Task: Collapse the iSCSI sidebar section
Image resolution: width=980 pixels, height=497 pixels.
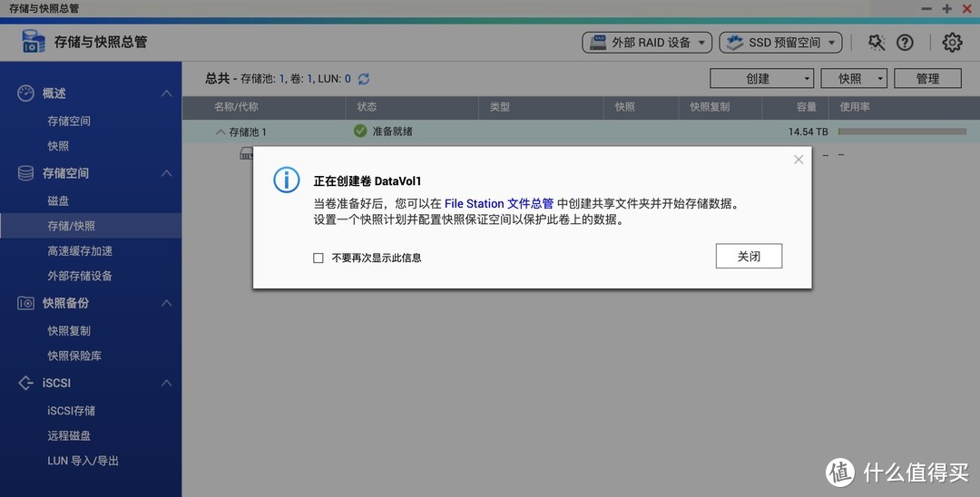Action: coord(166,383)
